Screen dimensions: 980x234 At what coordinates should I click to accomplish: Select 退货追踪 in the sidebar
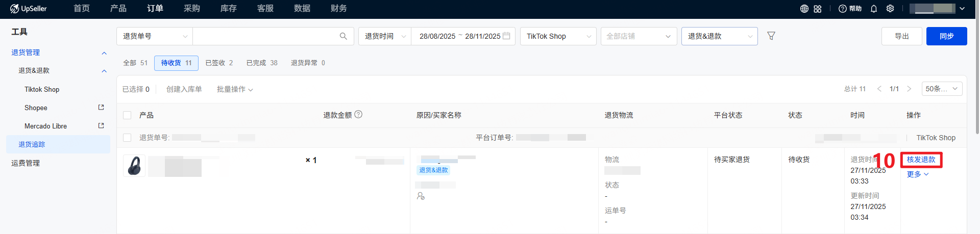[32, 144]
